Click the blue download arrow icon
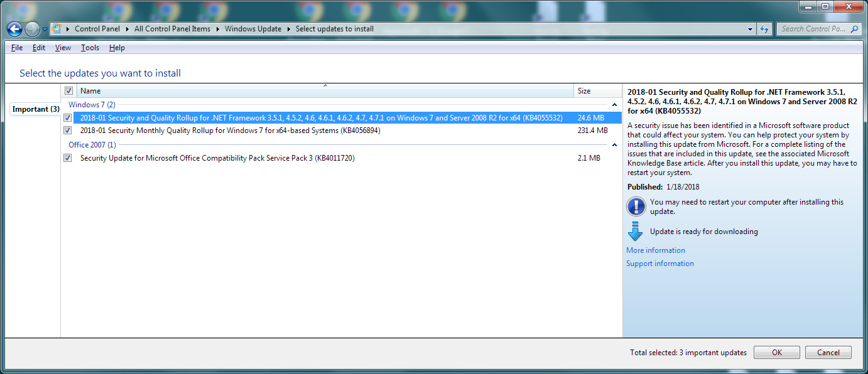Screen dimensions: 868x374 [636, 232]
